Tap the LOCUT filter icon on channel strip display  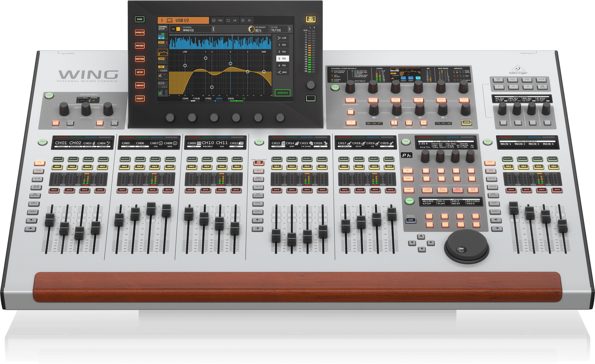[403, 78]
